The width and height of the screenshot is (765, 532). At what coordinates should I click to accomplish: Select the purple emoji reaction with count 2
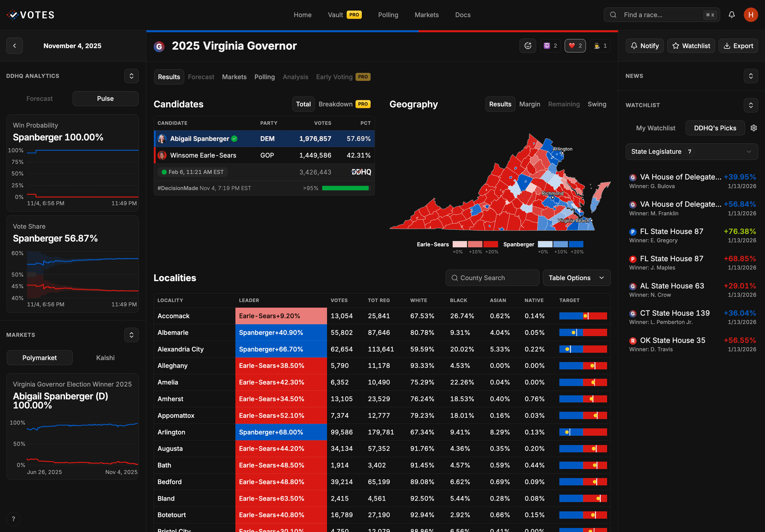(x=551, y=46)
